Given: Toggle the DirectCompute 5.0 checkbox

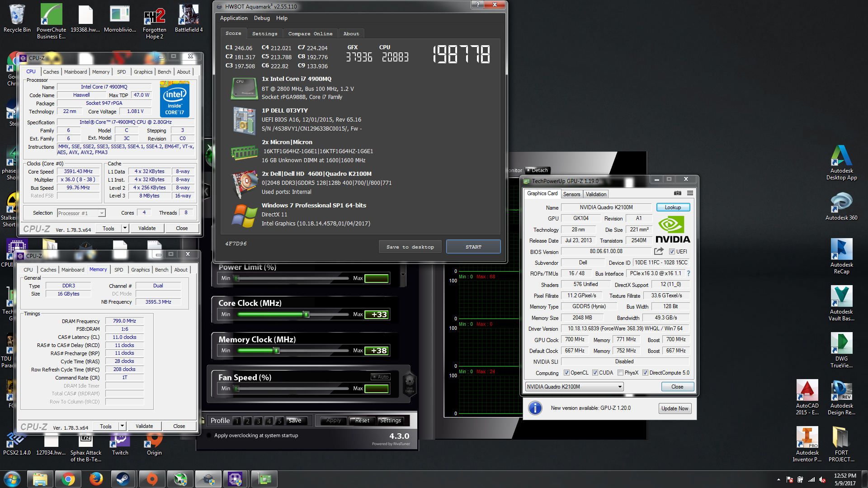Looking at the screenshot, I should click(x=646, y=373).
